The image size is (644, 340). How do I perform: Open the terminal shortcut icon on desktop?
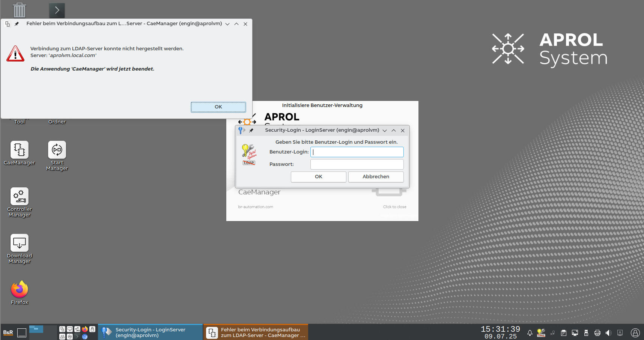[x=57, y=10]
